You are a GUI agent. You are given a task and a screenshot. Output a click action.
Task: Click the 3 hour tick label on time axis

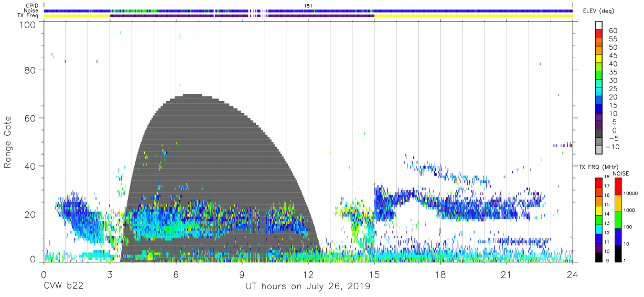click(x=110, y=274)
